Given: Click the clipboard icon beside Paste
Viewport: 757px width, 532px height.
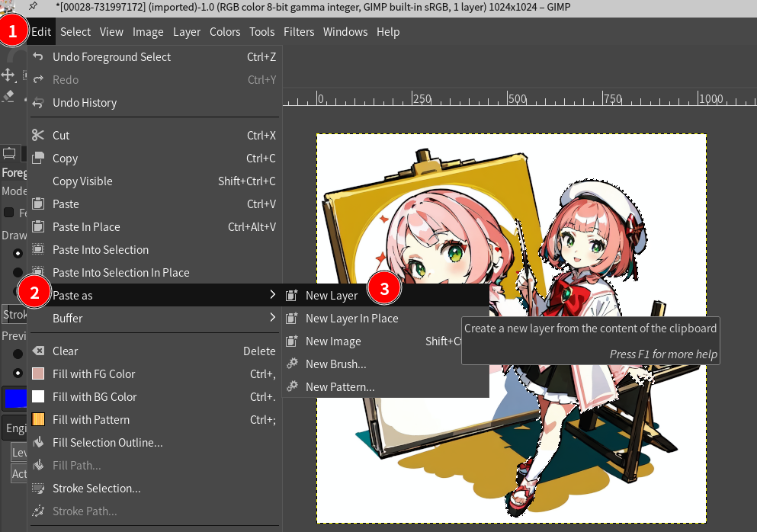Looking at the screenshot, I should (x=38, y=204).
